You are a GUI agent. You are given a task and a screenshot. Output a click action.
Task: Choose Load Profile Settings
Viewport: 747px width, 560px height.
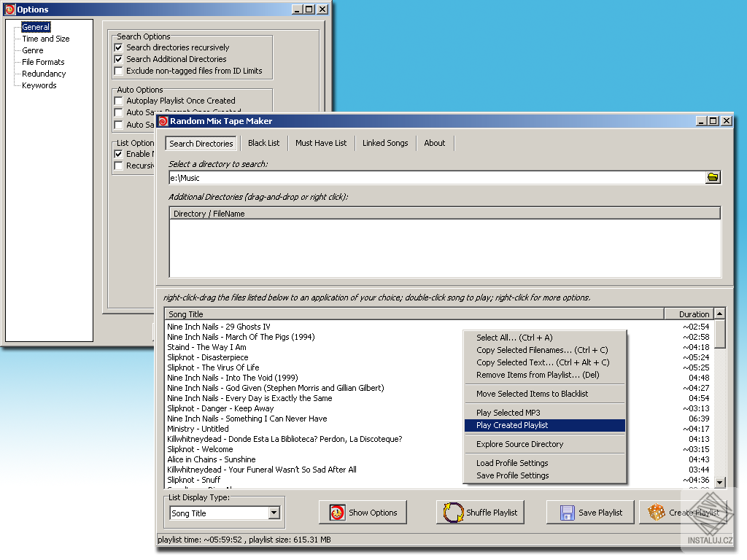coord(544,463)
